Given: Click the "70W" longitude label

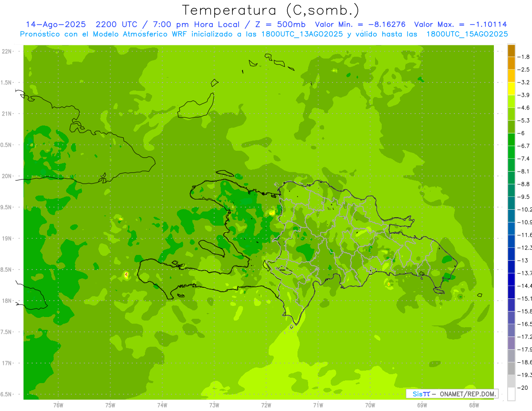Looking at the screenshot, I should 370,405.
